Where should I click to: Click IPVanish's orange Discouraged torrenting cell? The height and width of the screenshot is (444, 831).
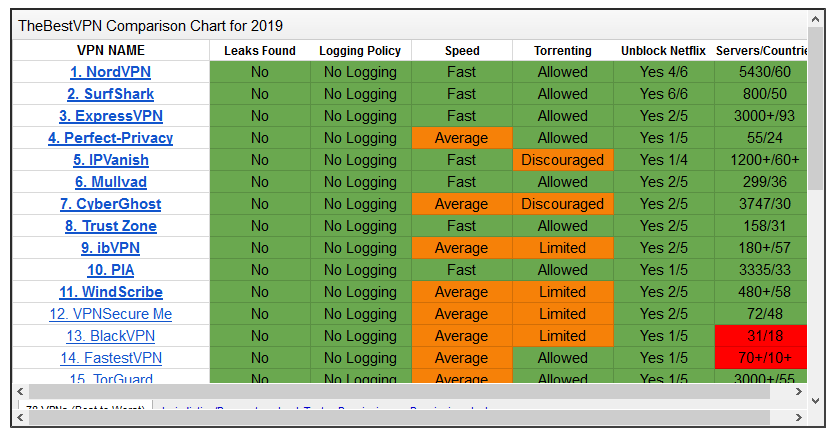[x=562, y=160]
